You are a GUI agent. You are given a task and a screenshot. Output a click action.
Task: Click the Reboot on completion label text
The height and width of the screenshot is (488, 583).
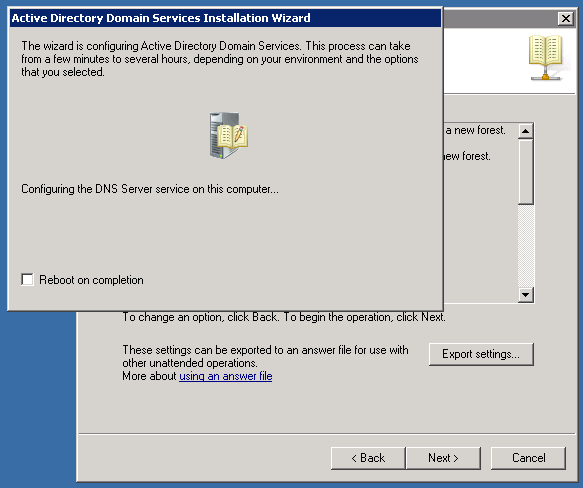tap(91, 280)
